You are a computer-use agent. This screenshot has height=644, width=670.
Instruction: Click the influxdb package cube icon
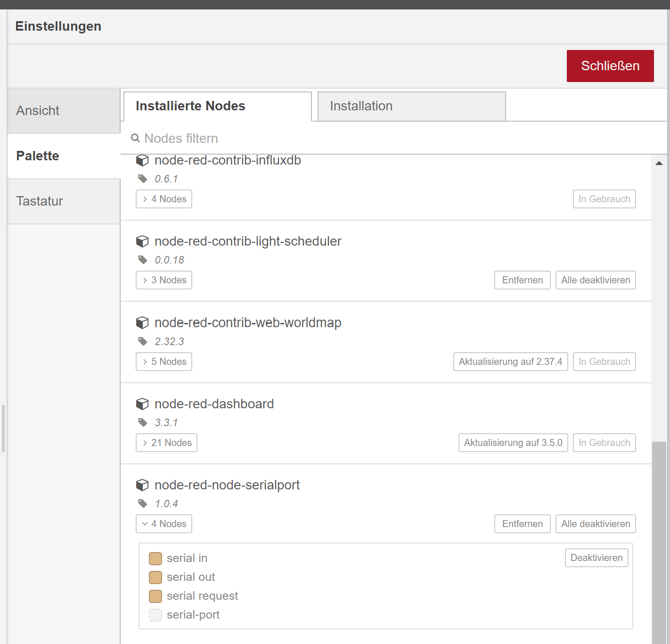tap(142, 160)
